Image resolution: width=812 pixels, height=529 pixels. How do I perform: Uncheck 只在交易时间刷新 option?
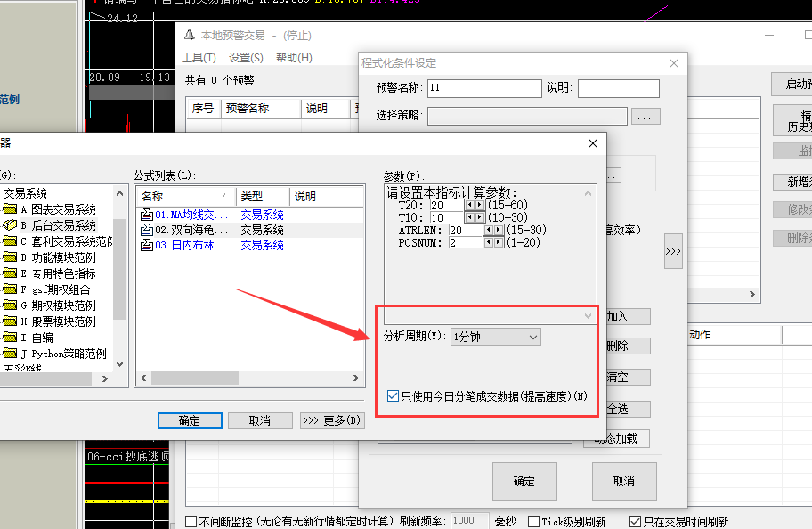635,521
